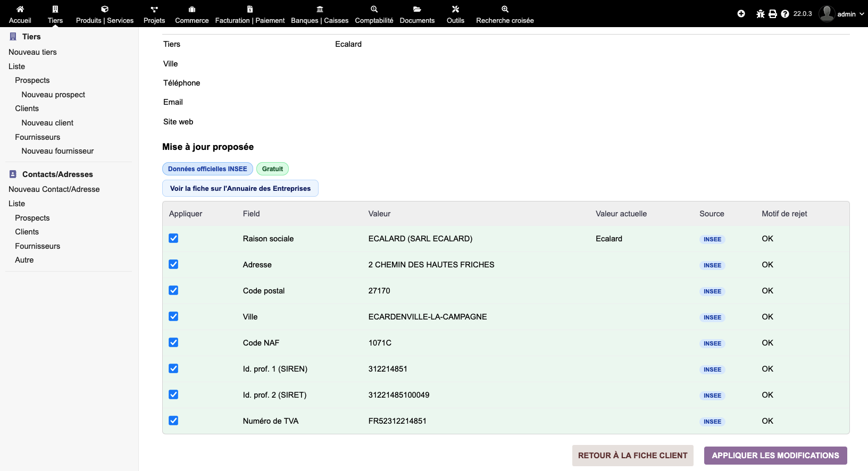The image size is (868, 471).
Task: Click the plus quick-add icon
Action: click(741, 14)
